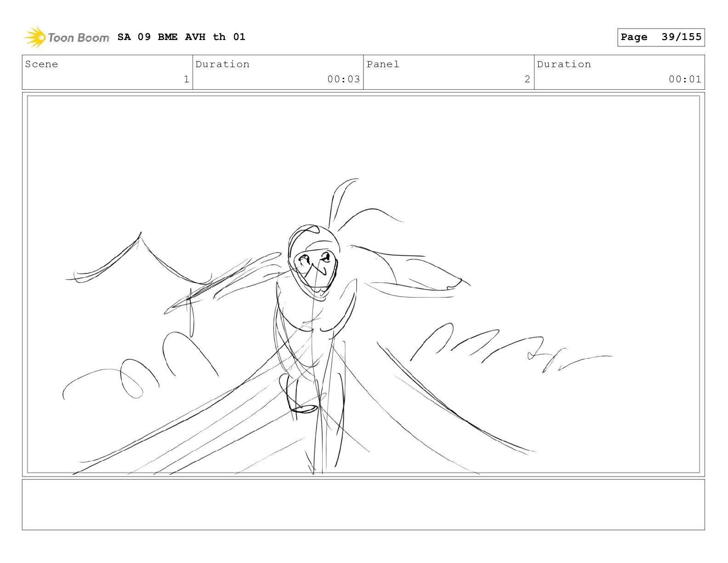Click the 'Page 39/155' indicator
This screenshot has height=563, width=728.
[661, 37]
